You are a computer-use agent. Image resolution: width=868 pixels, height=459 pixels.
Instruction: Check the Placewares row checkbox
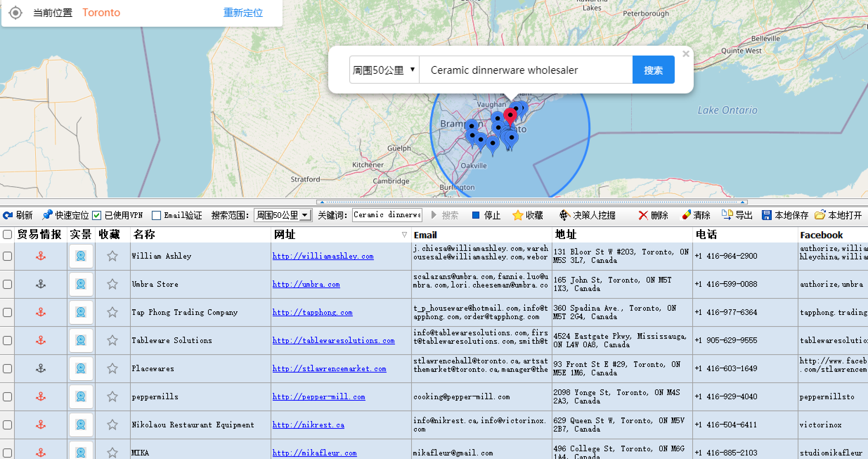point(7,369)
